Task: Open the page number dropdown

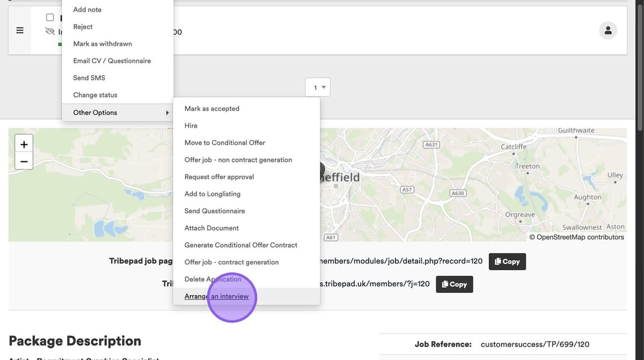Action: (317, 88)
